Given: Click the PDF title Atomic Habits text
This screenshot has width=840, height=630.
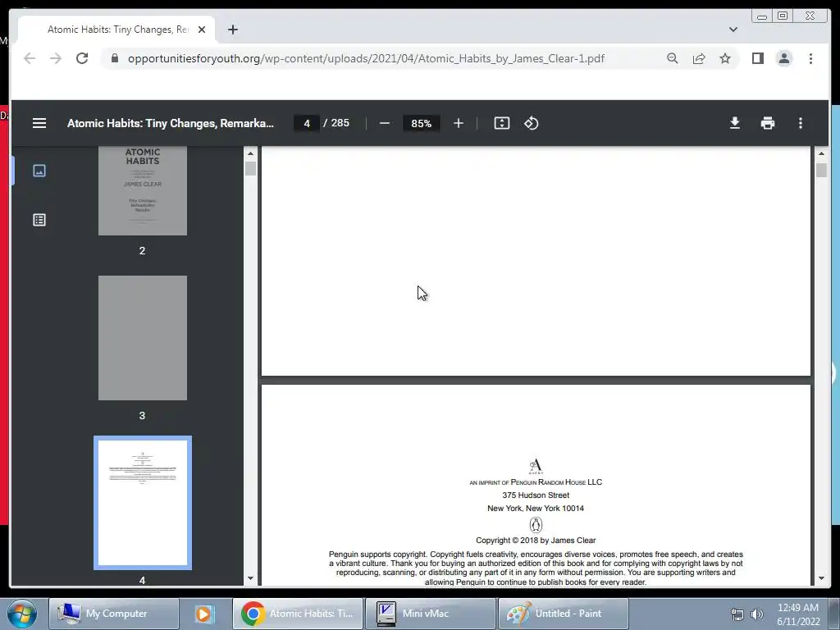Looking at the screenshot, I should click(x=171, y=123).
